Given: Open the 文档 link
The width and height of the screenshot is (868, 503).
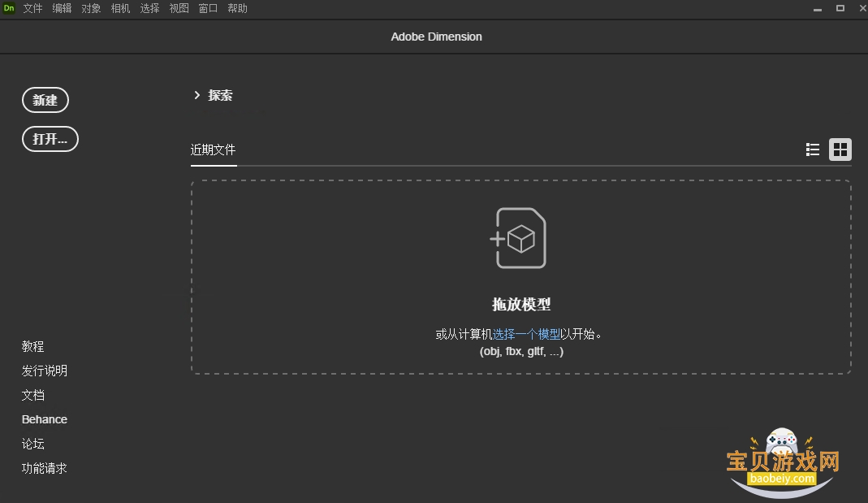Looking at the screenshot, I should pyautogui.click(x=32, y=395).
